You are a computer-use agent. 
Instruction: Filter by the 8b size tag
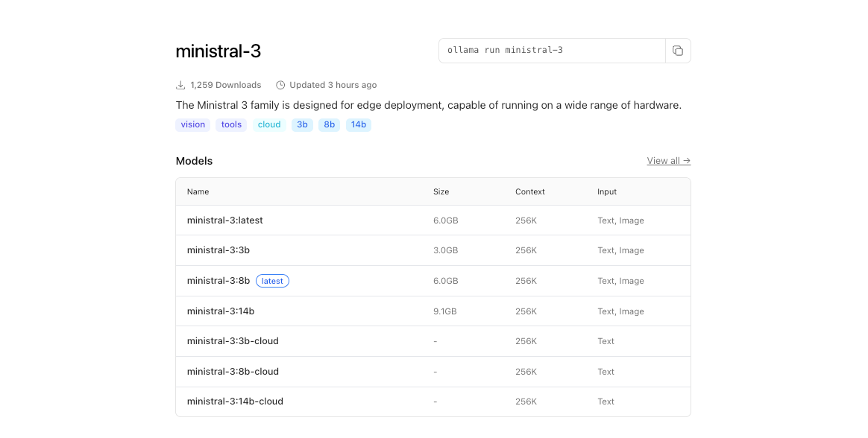point(329,124)
